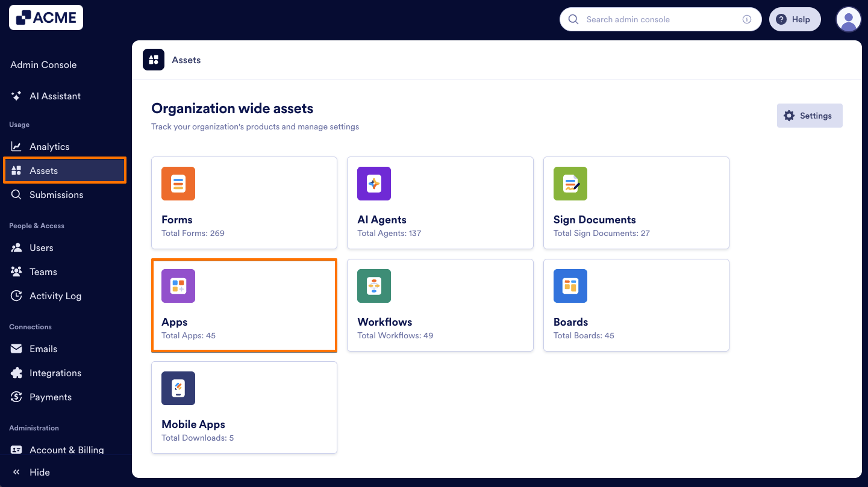The height and width of the screenshot is (487, 868).
Task: Click the Forms asset icon
Action: coord(178,184)
